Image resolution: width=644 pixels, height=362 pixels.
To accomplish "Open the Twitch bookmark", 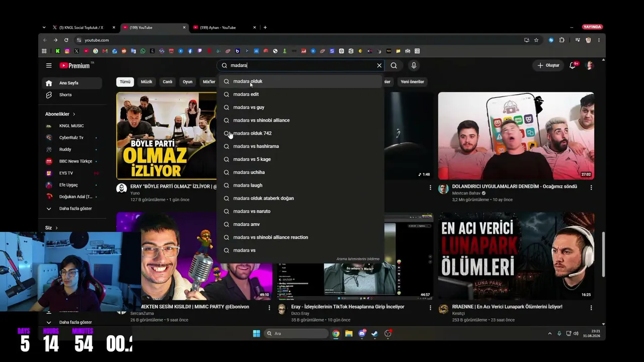I will [200, 51].
